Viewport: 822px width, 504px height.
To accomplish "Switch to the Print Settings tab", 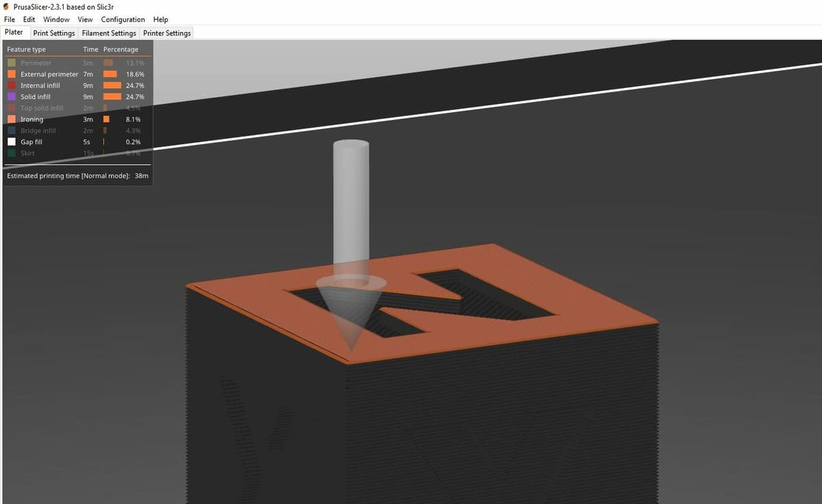I will point(54,33).
